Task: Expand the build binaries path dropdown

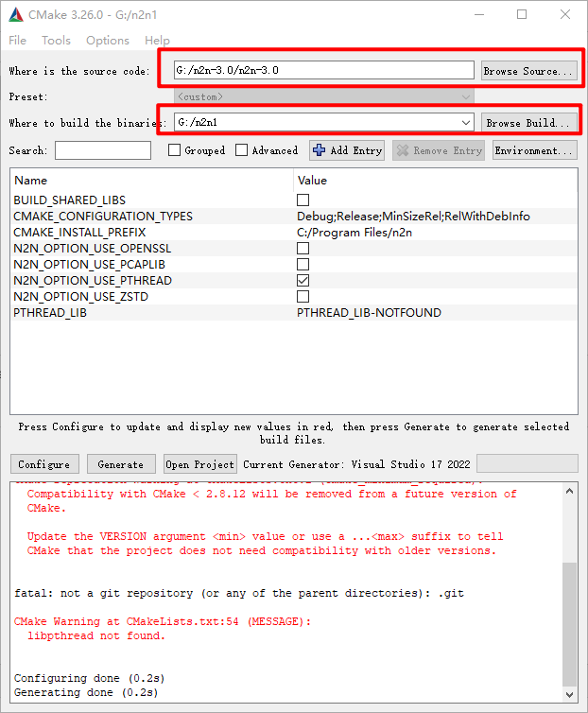Action: (465, 122)
